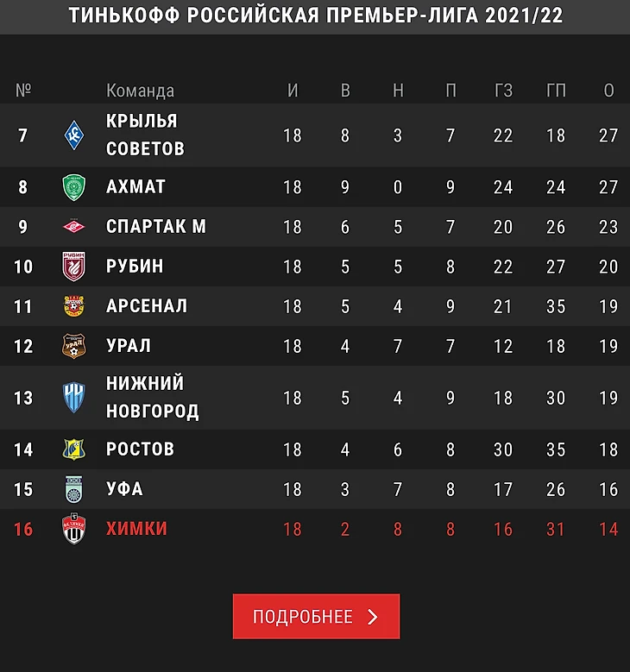Click the league title header banner

pyautogui.click(x=315, y=16)
